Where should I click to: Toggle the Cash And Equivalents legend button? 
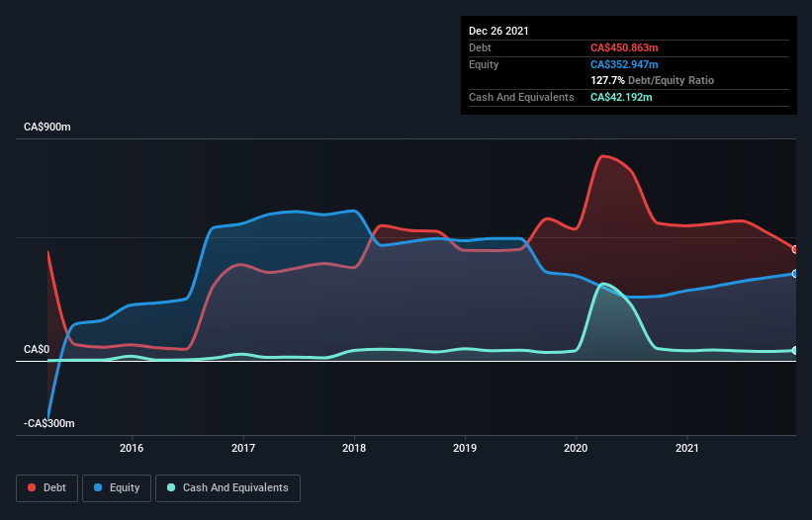click(227, 488)
